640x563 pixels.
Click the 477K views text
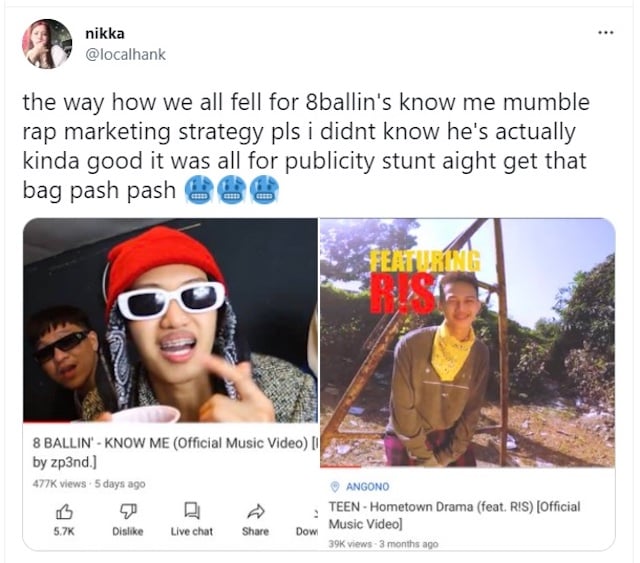point(59,484)
